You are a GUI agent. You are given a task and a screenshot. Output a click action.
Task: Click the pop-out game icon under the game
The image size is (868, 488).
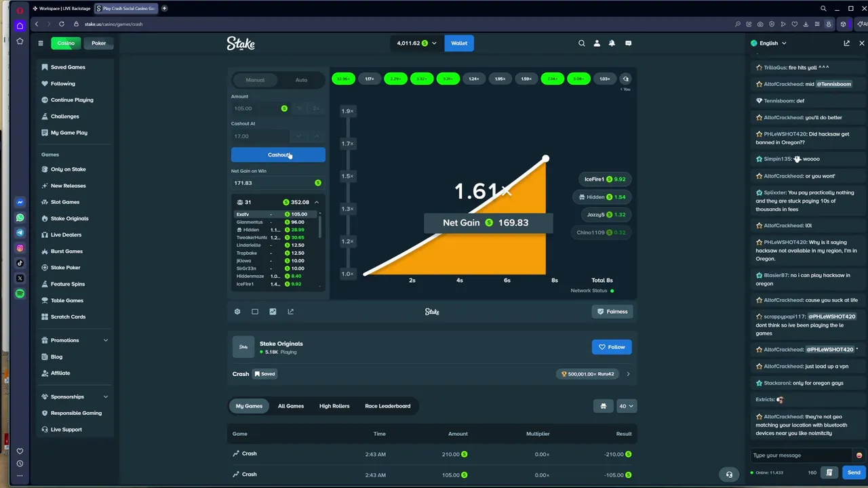coord(291,312)
